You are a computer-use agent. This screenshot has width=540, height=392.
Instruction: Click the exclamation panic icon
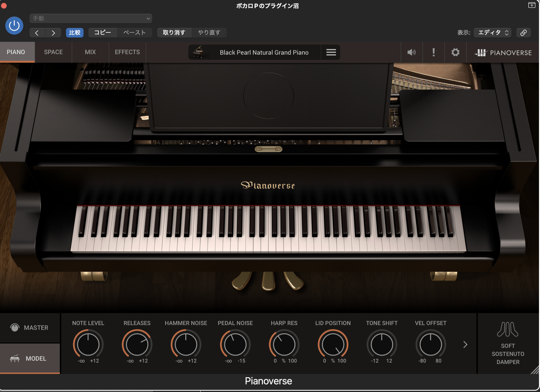tap(434, 52)
